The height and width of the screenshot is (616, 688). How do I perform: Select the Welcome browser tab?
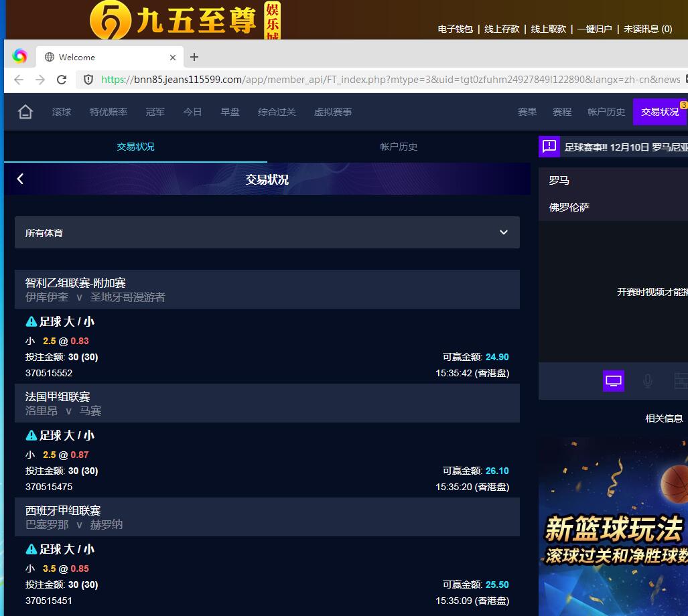110,57
